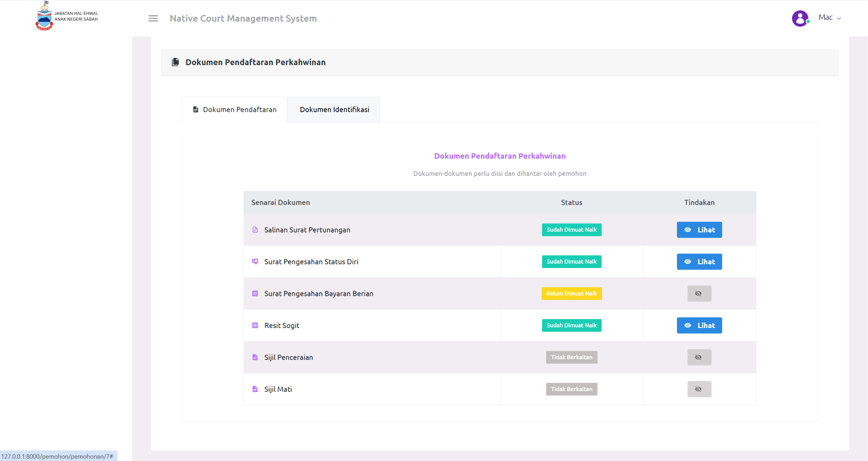Screen dimensions: 868x461
Task: Open the Mac username menu
Action: pyautogui.click(x=825, y=17)
